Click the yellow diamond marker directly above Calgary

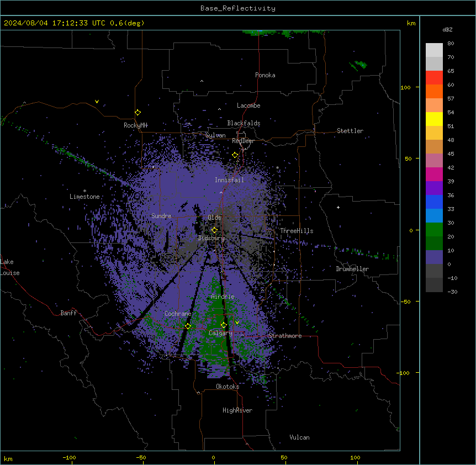[x=224, y=325]
